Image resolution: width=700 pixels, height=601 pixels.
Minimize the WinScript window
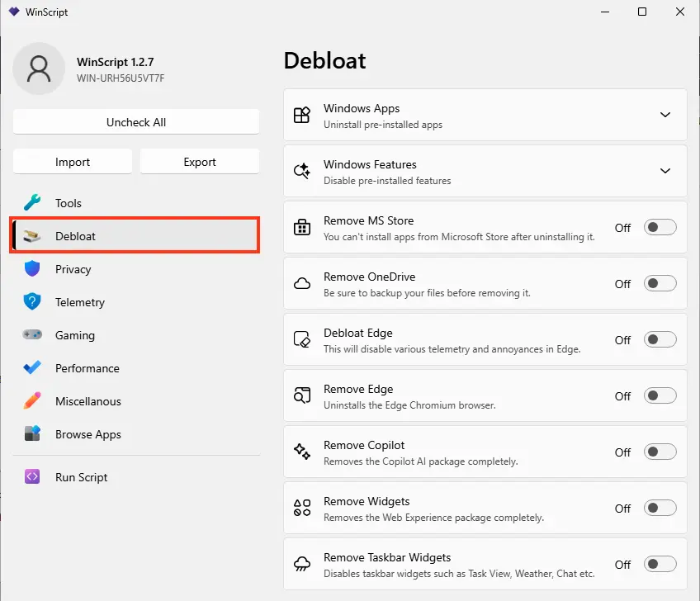pyautogui.click(x=605, y=12)
